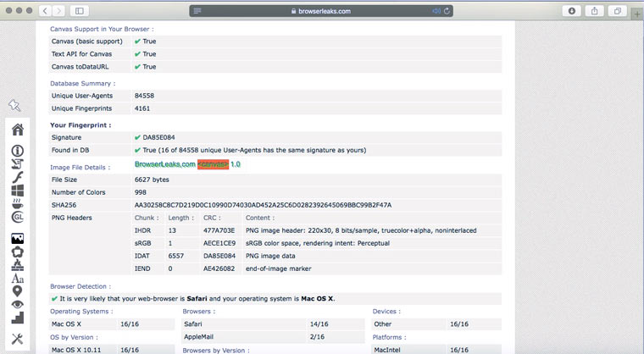
Task: Toggle the Safari sidebar button
Action: click(80, 11)
